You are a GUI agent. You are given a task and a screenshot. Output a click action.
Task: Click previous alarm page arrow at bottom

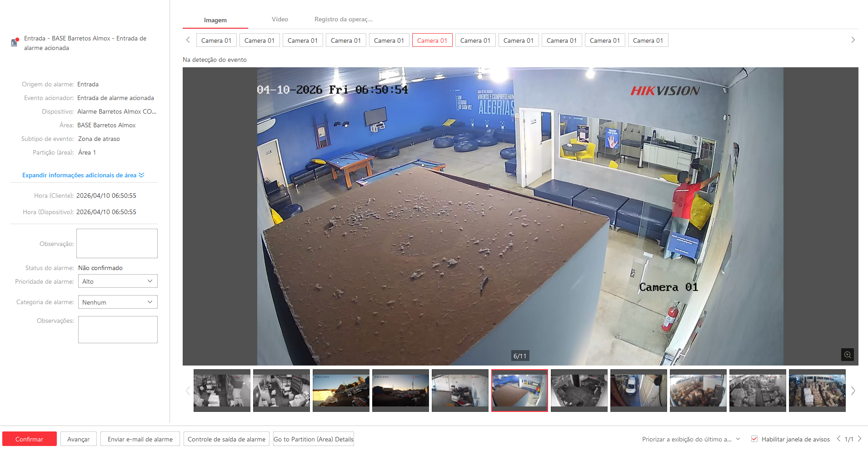pyautogui.click(x=838, y=439)
